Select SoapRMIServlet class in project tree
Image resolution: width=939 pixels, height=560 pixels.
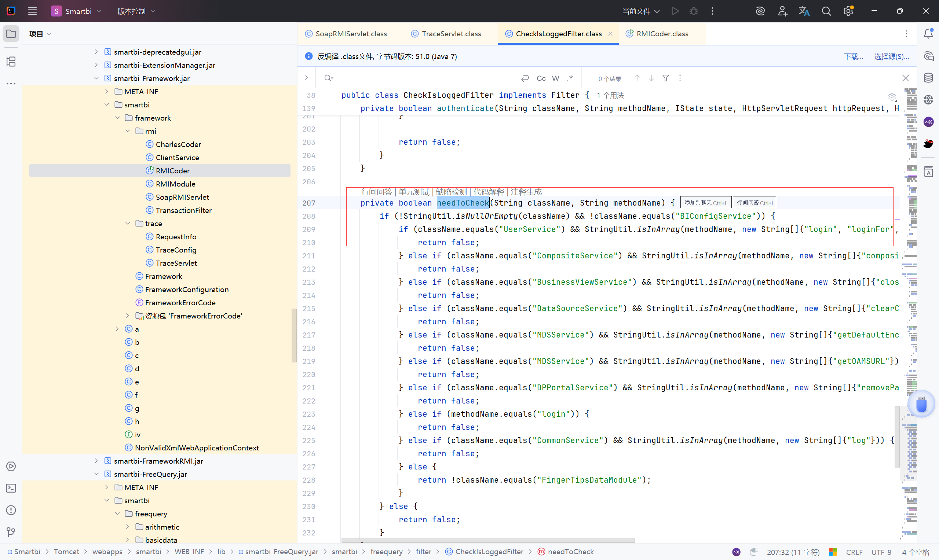[182, 197]
